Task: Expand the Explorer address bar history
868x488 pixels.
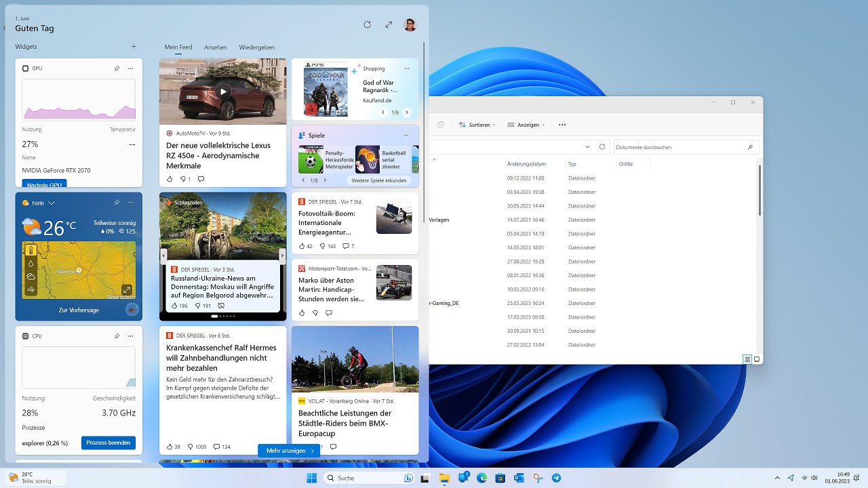Action: [587, 146]
